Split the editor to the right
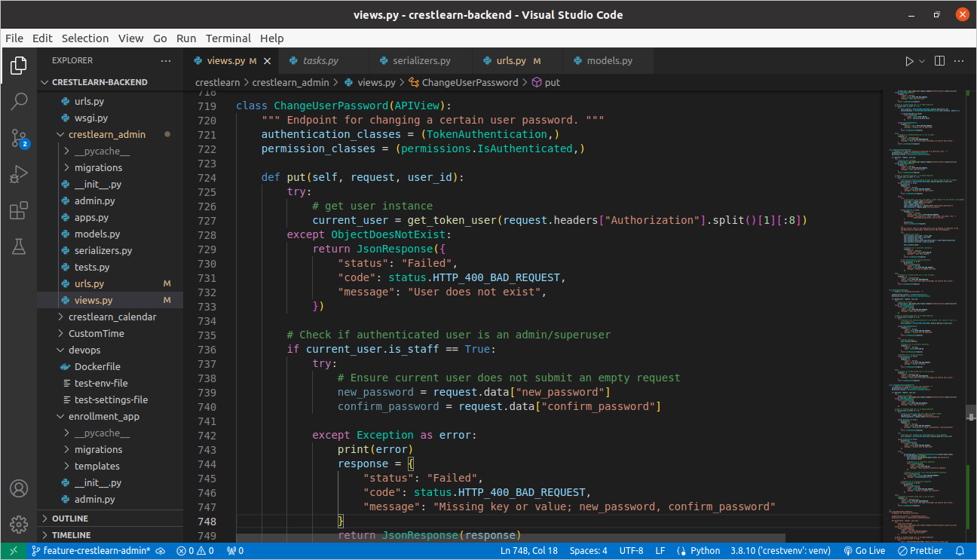 pos(939,61)
